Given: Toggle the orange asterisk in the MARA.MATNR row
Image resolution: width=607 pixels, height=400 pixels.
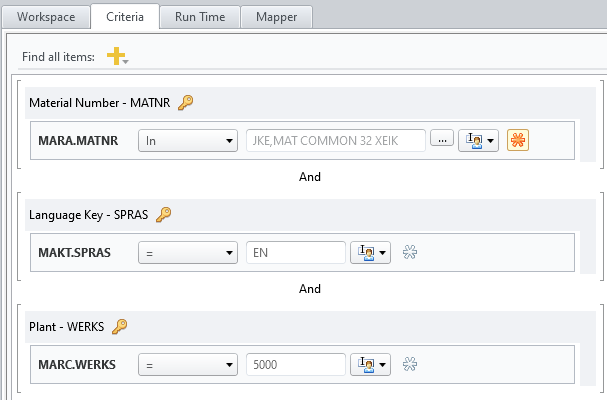Looking at the screenshot, I should click(518, 141).
